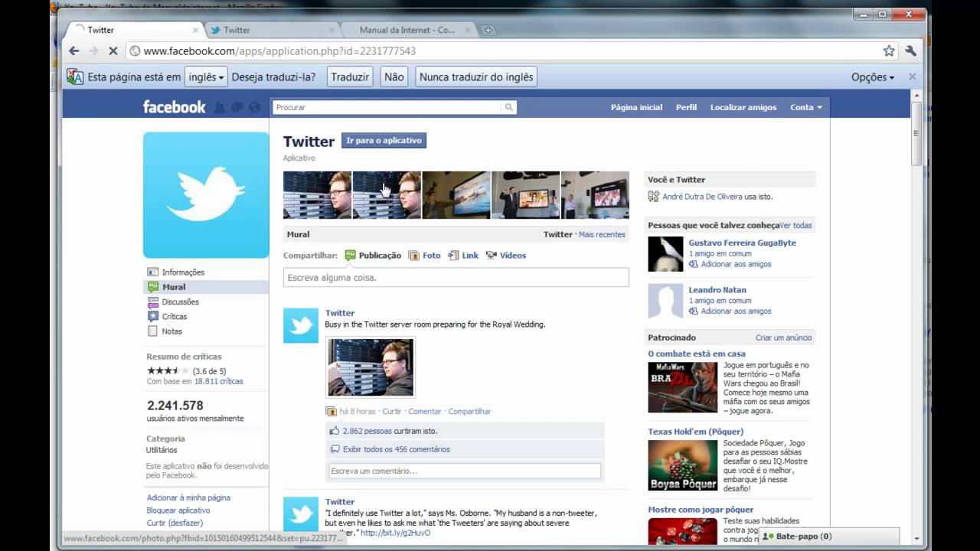Select Publicação share option

[373, 256]
